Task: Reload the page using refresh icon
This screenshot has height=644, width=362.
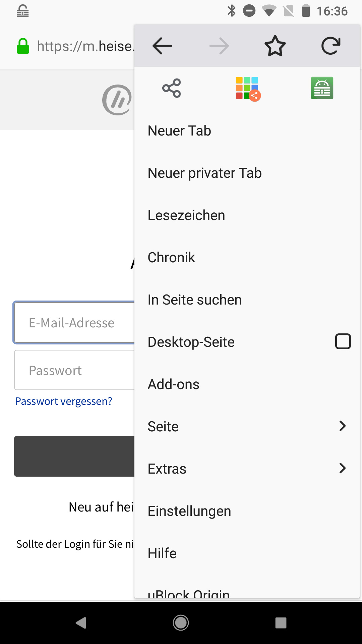Action: (x=331, y=46)
